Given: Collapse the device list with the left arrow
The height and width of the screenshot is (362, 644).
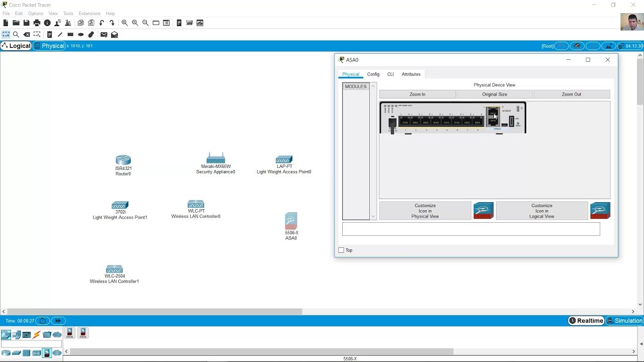Looking at the screenshot, I should click(x=66, y=352).
